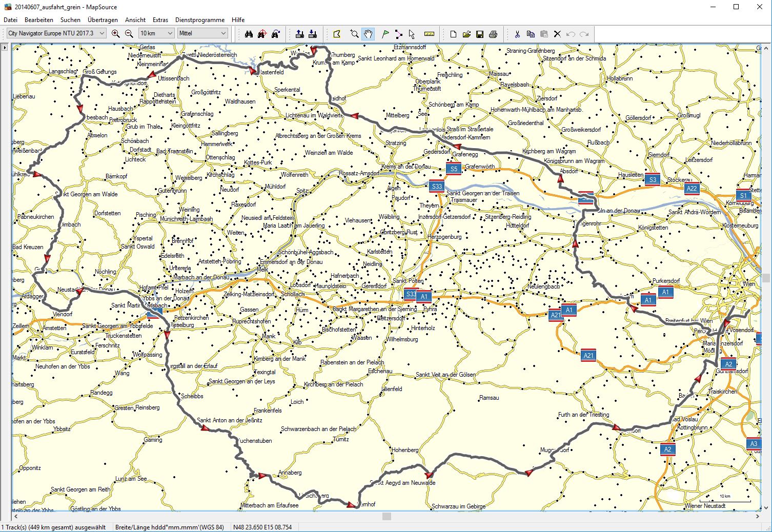
Task: Select the Waypoint flag tool
Action: pos(385,34)
